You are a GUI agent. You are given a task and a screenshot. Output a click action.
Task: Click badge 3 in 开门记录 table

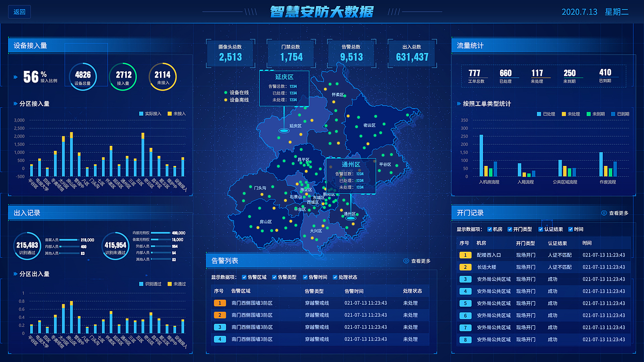click(465, 279)
